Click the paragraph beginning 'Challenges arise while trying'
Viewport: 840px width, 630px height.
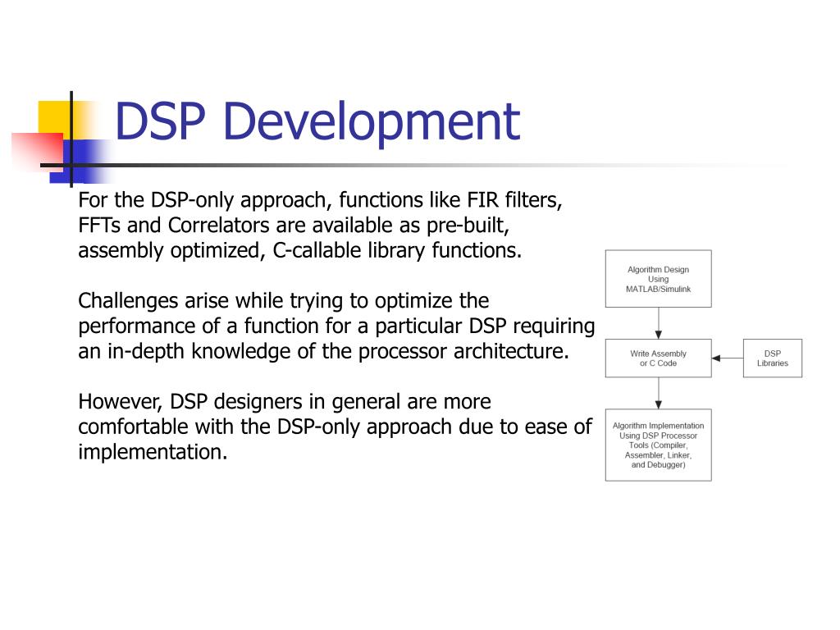pos(336,326)
